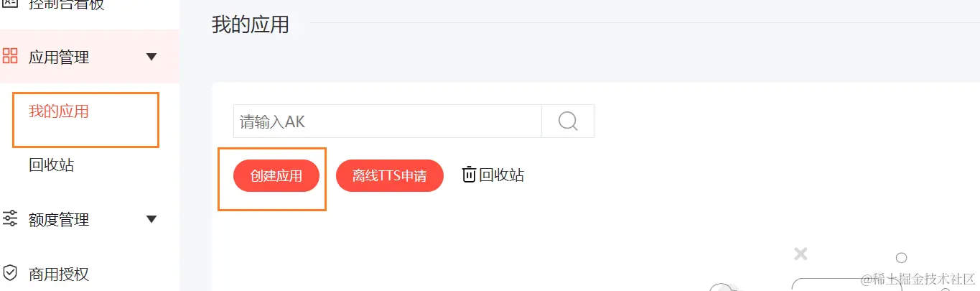Click the 额度管理 sliders icon

(x=10, y=218)
